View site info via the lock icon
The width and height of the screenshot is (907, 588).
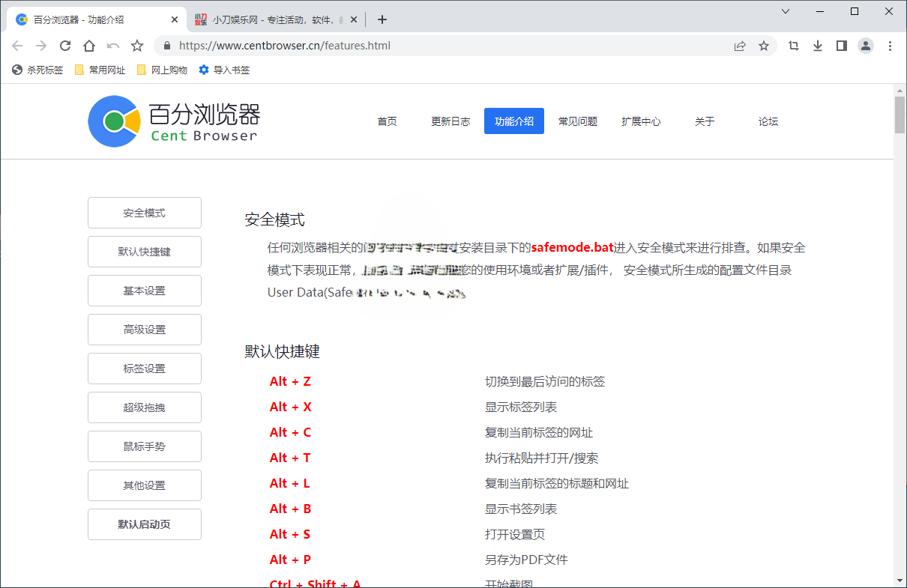(x=167, y=46)
